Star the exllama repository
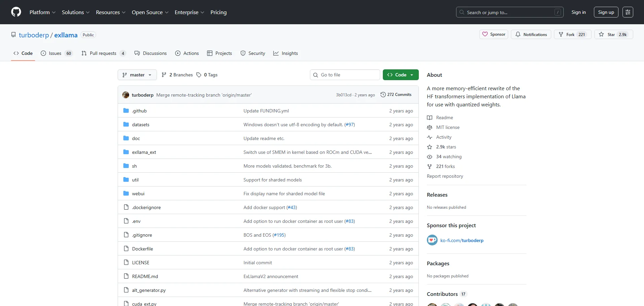 click(x=613, y=34)
